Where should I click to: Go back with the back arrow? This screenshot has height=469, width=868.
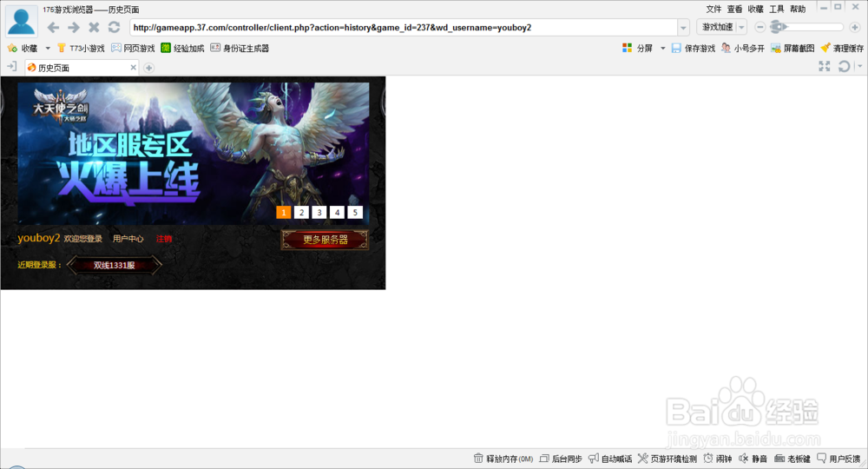click(x=53, y=27)
